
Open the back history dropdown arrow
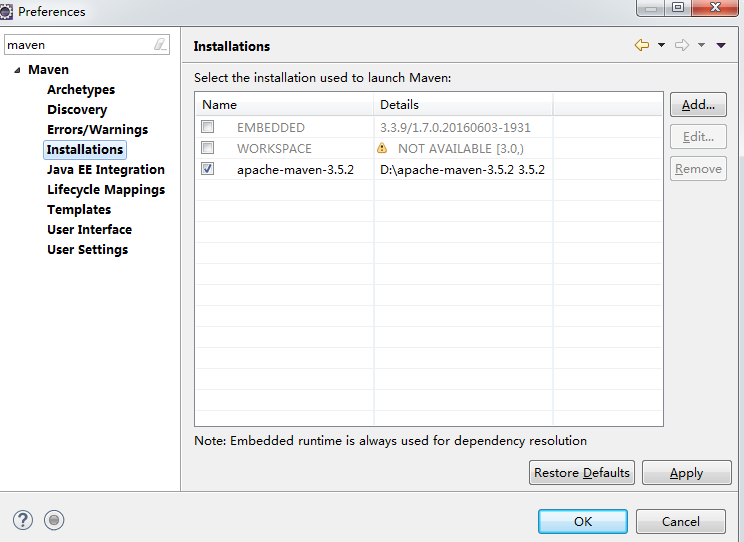pos(661,46)
